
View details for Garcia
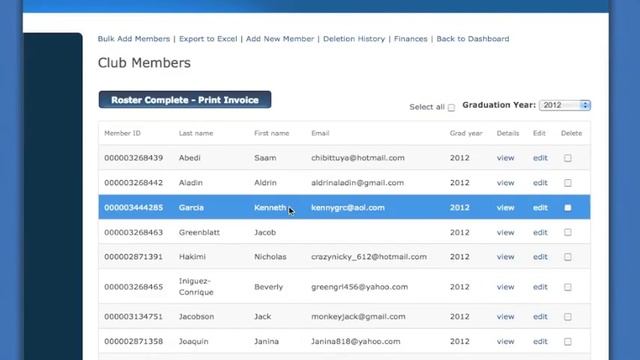[x=505, y=208]
